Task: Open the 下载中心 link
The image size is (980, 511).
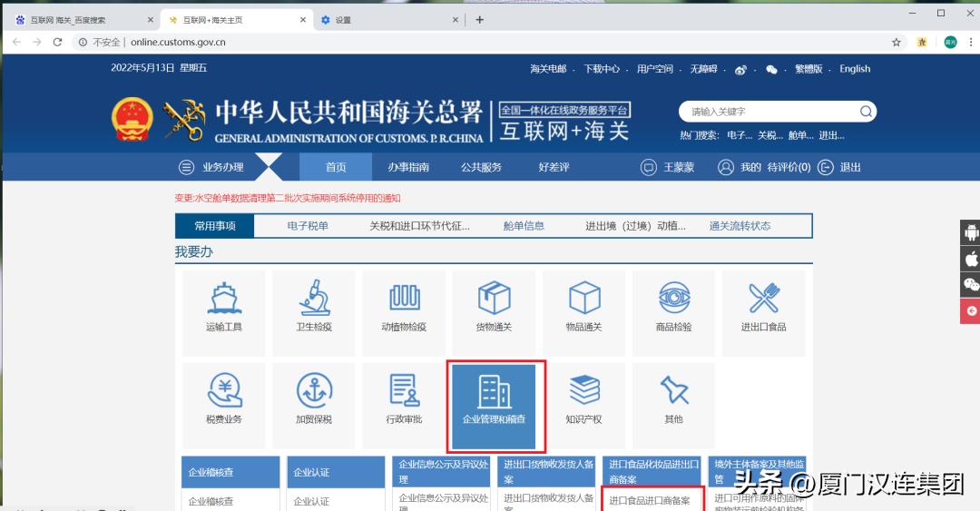Action: (602, 69)
